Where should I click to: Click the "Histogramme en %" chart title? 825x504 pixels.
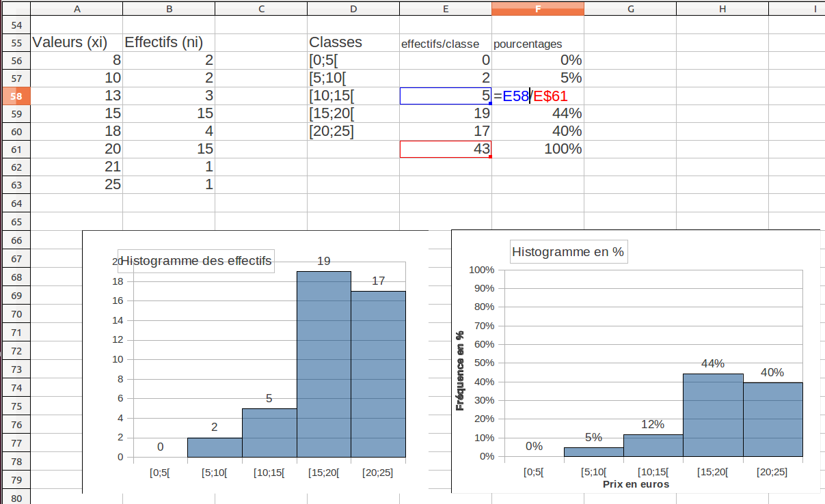point(568,252)
